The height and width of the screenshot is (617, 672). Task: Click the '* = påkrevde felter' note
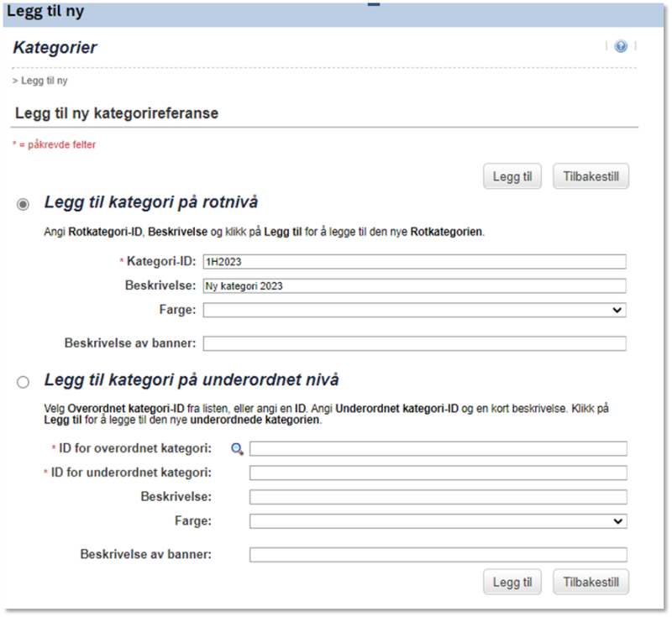pos(54,144)
